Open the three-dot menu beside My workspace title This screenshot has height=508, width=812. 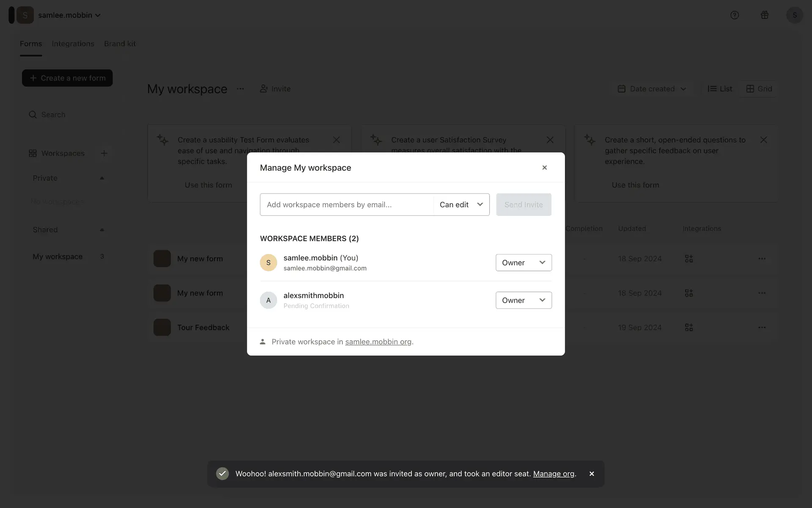[240, 89]
